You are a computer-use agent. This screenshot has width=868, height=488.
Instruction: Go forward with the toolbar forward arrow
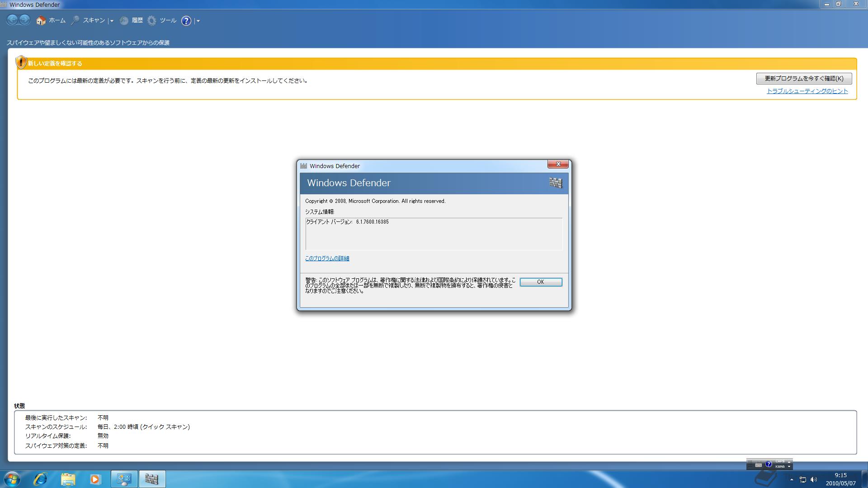[24, 20]
